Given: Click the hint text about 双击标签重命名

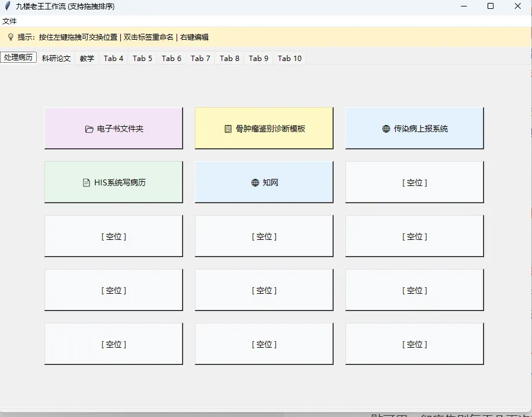Looking at the screenshot, I should pyautogui.click(x=149, y=37).
